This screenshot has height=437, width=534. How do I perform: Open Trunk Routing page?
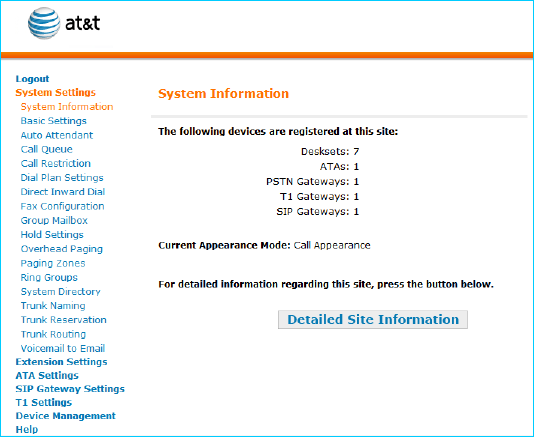pyautogui.click(x=53, y=334)
